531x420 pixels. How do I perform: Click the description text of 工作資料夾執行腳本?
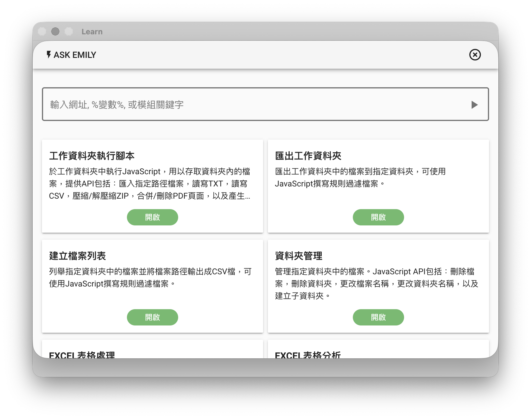point(150,184)
